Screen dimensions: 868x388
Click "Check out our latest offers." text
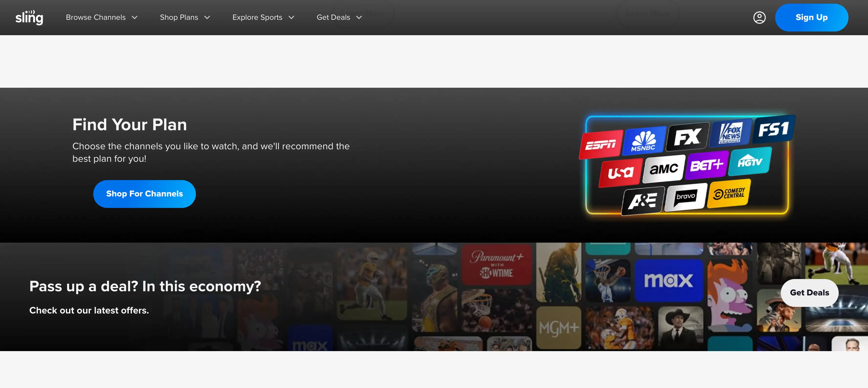89,311
